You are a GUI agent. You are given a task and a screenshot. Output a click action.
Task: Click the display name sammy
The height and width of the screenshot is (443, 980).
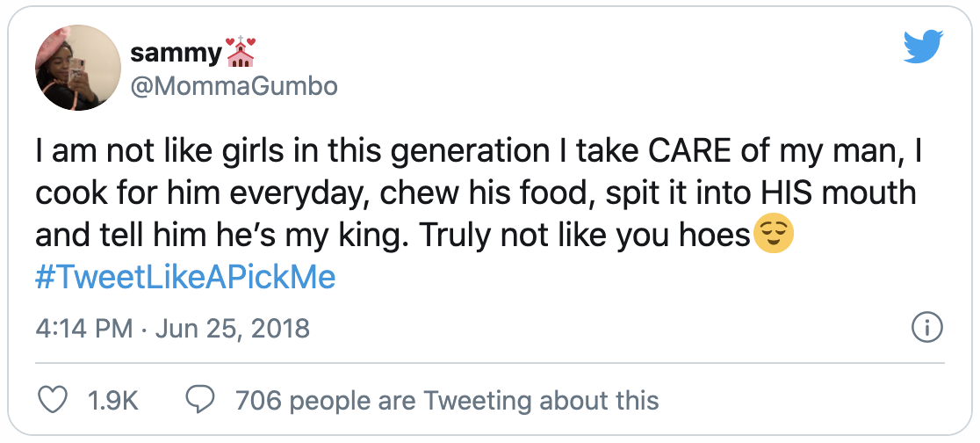tap(176, 54)
